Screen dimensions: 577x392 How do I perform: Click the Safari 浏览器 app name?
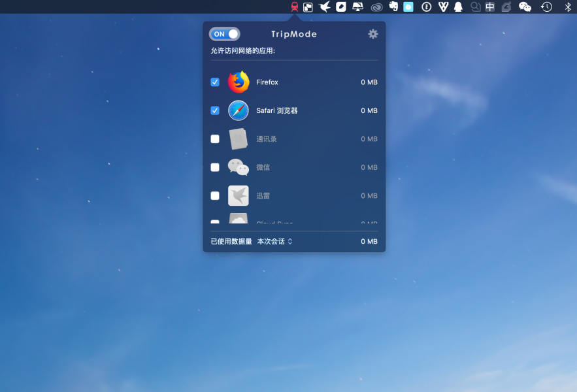click(x=276, y=110)
